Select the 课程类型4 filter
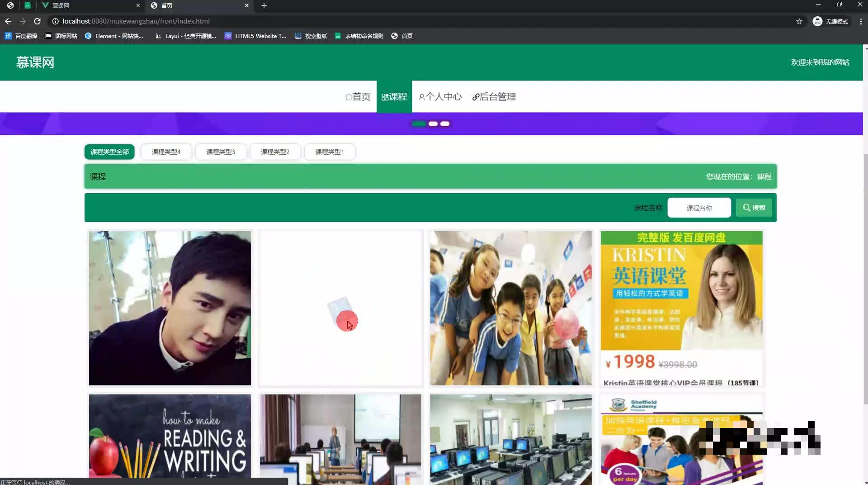The width and height of the screenshot is (868, 485). (166, 152)
